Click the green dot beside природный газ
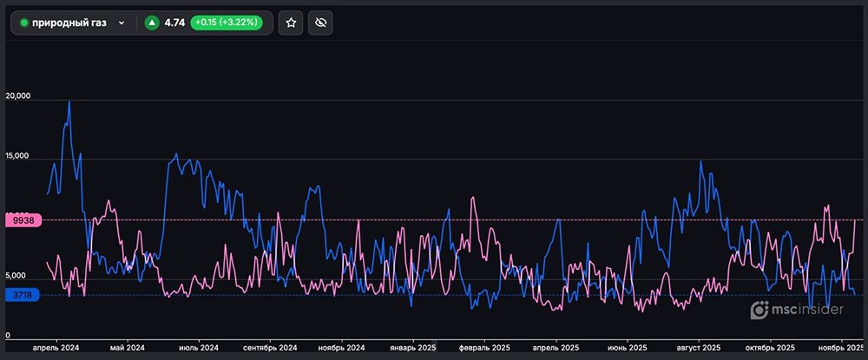 [24, 23]
